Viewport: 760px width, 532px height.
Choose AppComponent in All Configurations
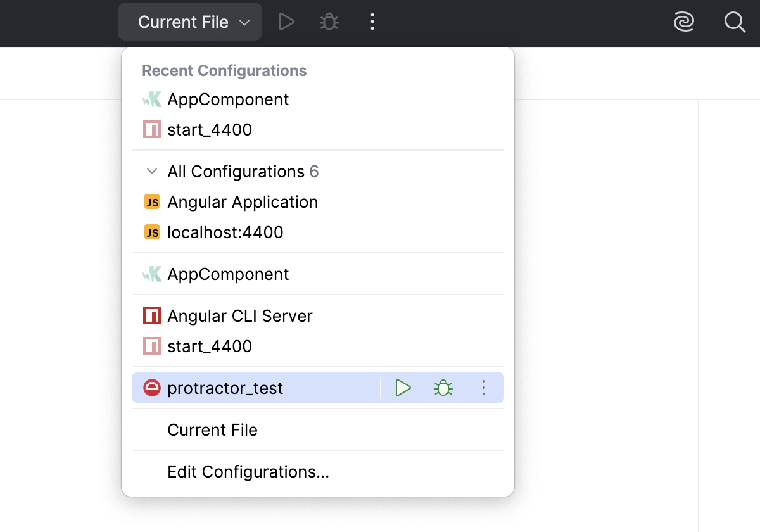(x=318, y=274)
